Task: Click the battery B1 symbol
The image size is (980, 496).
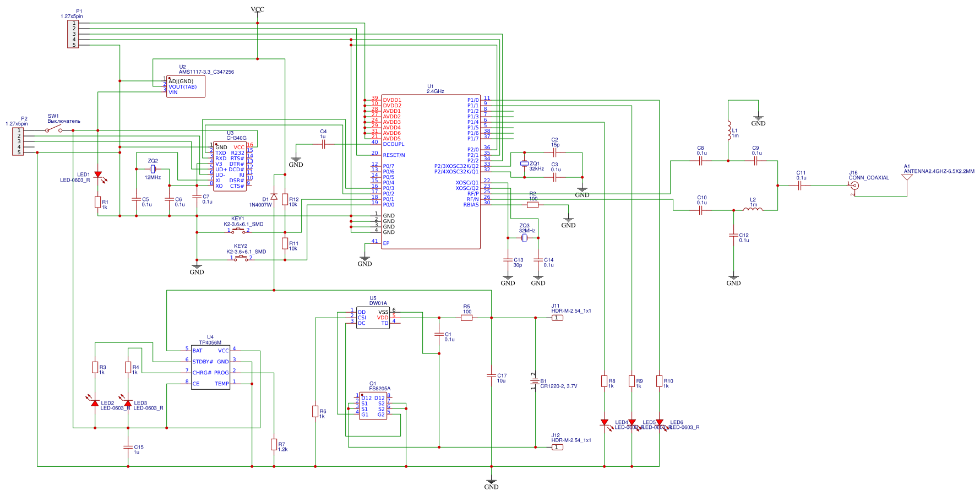Action: click(535, 381)
